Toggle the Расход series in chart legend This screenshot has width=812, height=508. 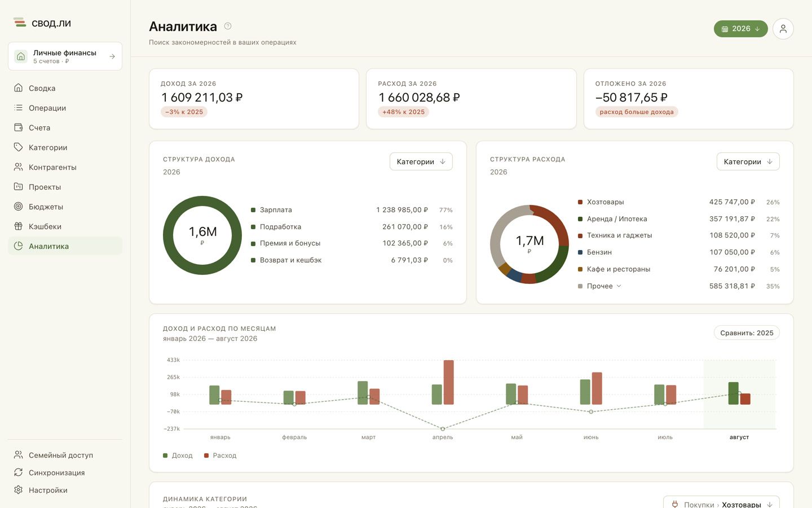coord(220,456)
